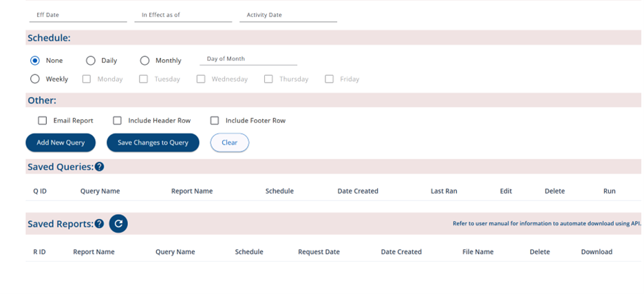The width and height of the screenshot is (644, 294).
Task: Select the Weekly schedule option
Action: pos(35,79)
